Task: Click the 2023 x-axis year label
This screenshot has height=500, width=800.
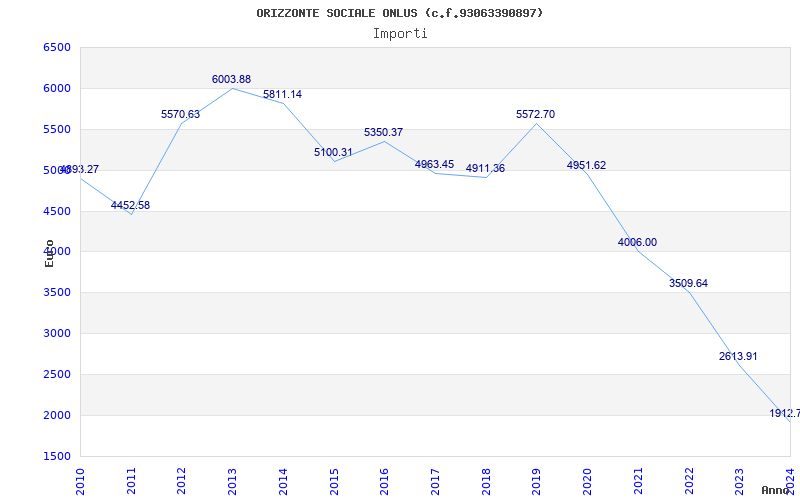Action: point(739,481)
